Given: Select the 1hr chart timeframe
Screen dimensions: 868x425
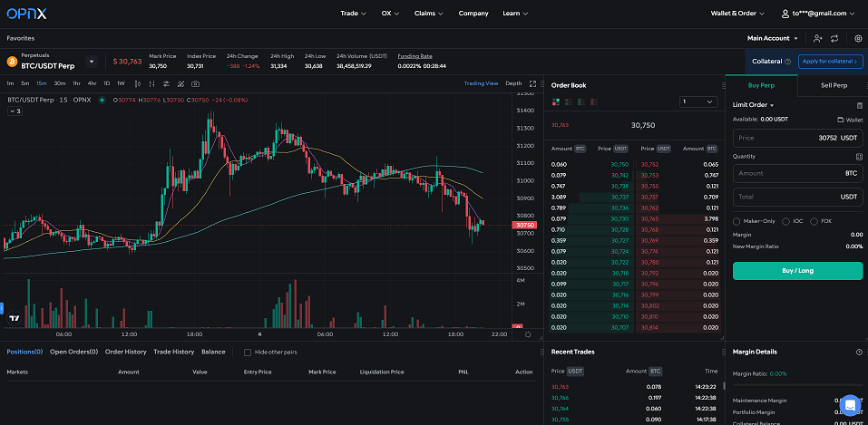Looking at the screenshot, I should click(76, 83).
